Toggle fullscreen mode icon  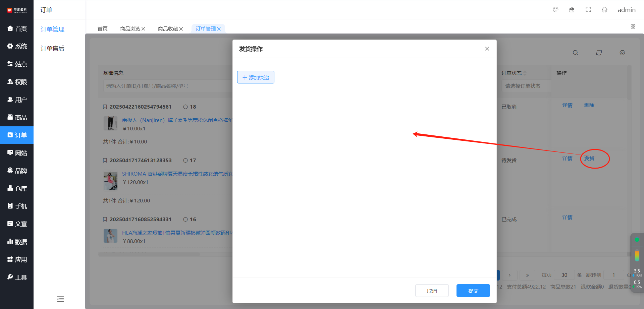pos(588,10)
